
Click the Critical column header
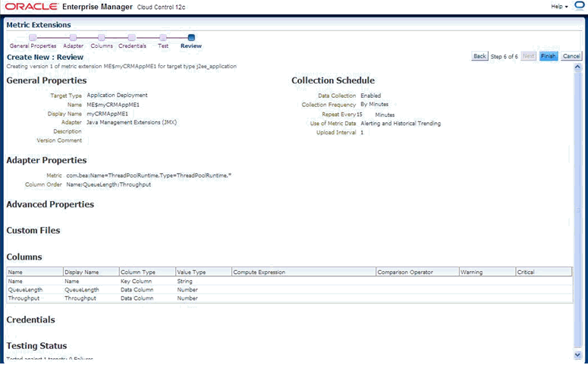click(x=544, y=272)
